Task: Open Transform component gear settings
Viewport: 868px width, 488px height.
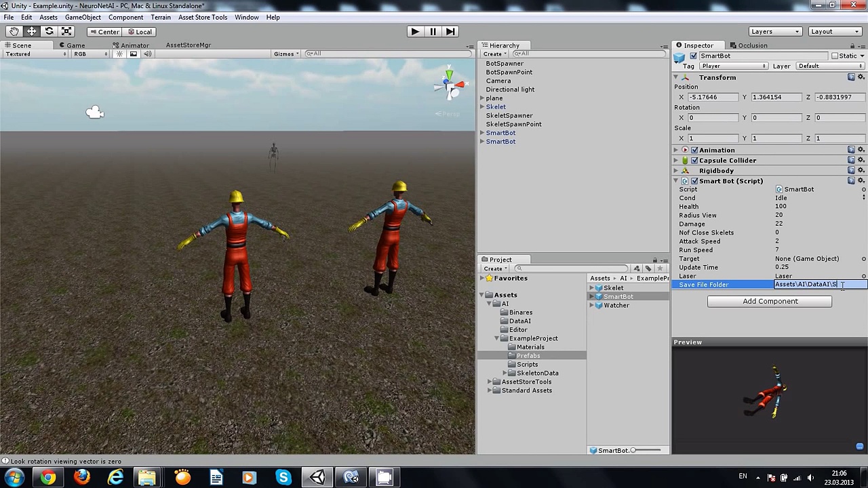Action: 861,77
